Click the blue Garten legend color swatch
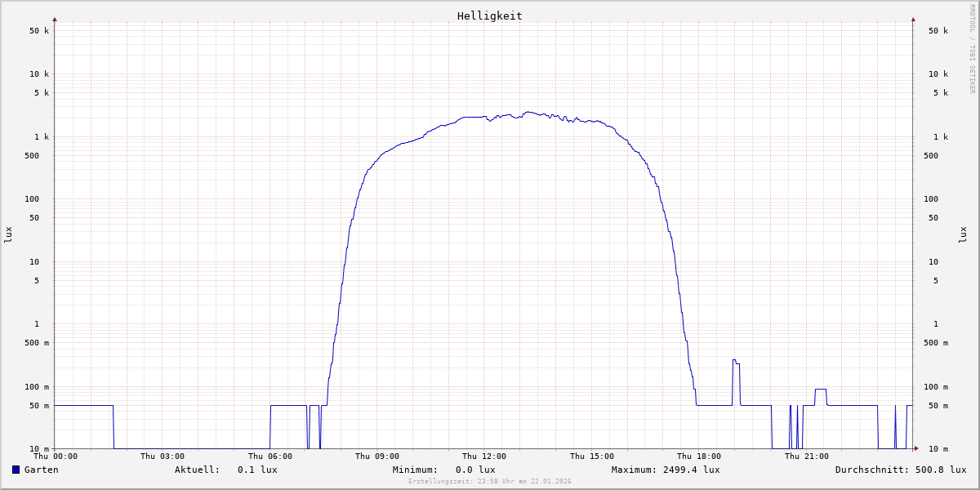This screenshot has width=980, height=490. coord(16,470)
